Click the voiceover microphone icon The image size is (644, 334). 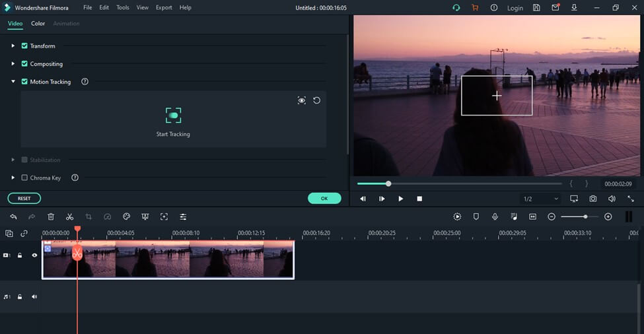pos(495,217)
